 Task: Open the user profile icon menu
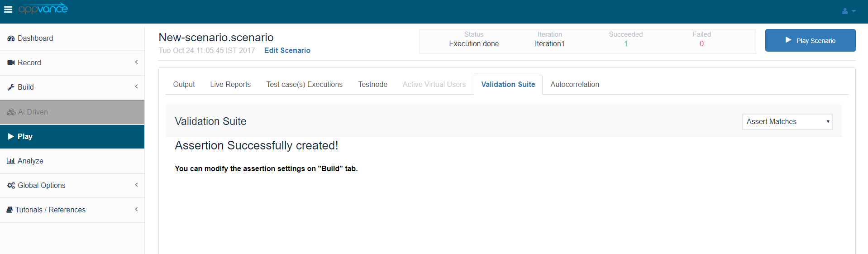click(848, 11)
